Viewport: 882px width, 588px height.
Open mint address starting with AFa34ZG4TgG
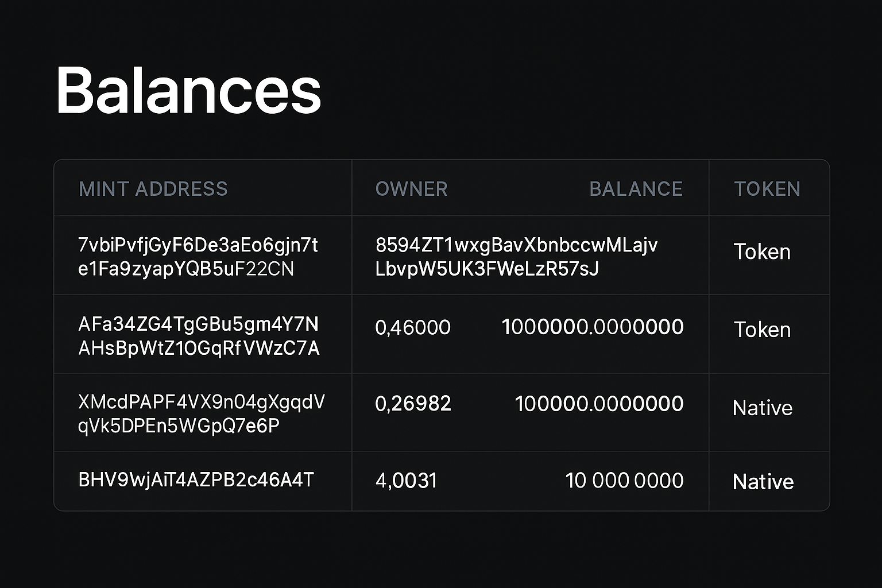[x=199, y=336]
